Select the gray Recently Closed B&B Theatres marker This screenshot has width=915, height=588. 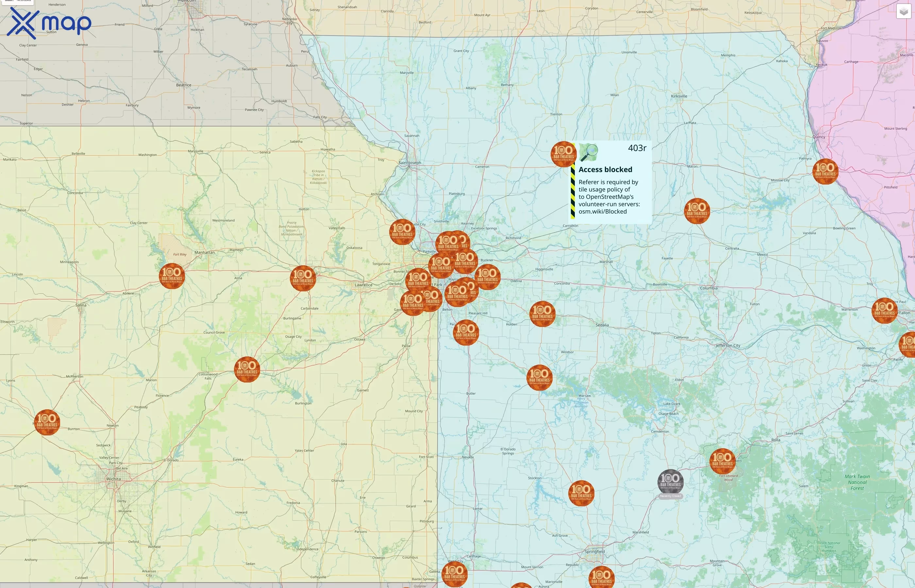(x=671, y=482)
